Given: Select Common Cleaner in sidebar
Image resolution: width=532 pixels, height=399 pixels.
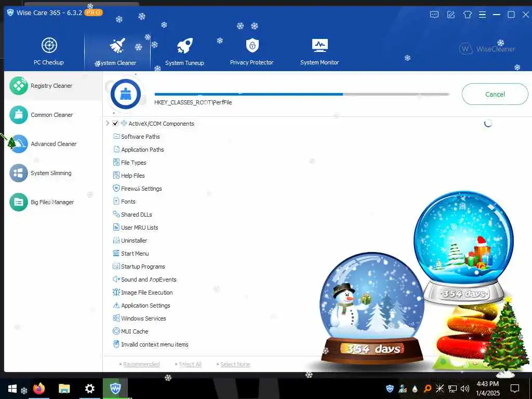Looking at the screenshot, I should [53, 115].
